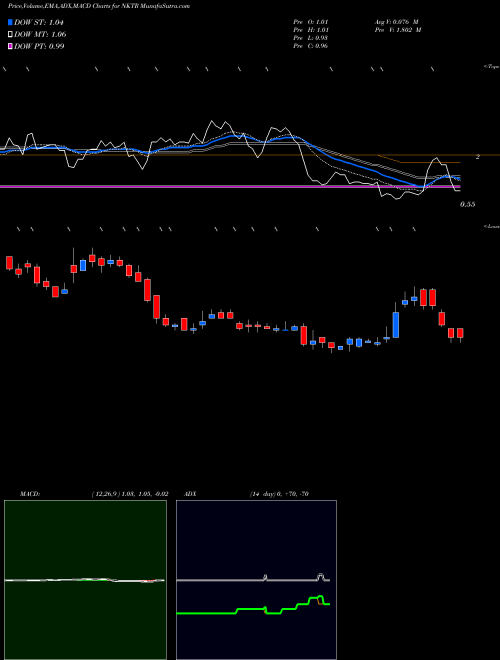
Task: Click the chart title for NKTR MunafaSutra.com
Action: click(x=98, y=6)
